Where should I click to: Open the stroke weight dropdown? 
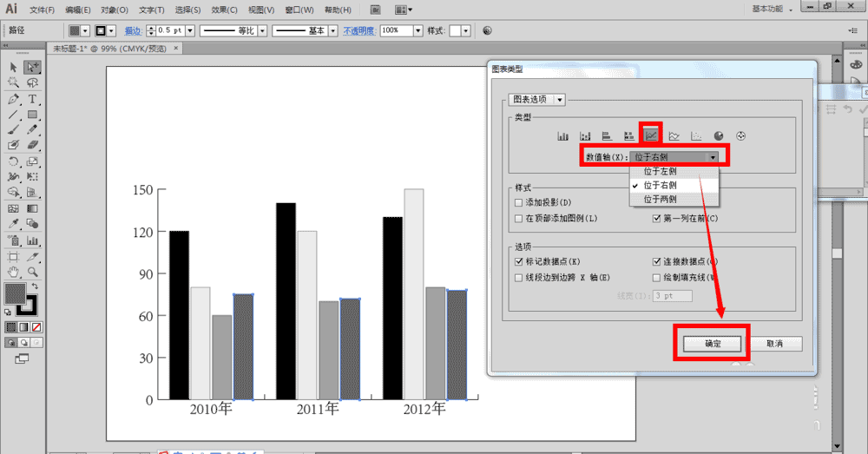(190, 31)
